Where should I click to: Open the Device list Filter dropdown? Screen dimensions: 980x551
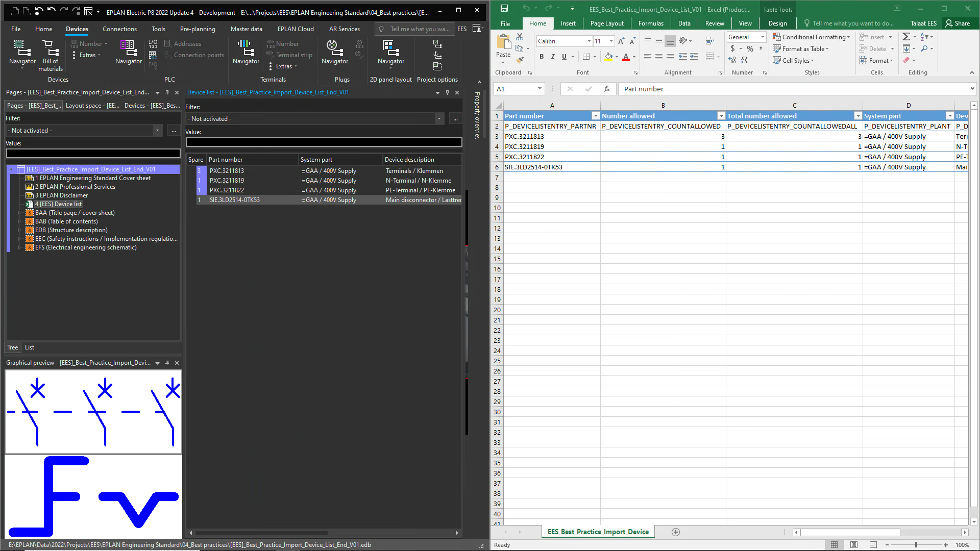click(439, 119)
